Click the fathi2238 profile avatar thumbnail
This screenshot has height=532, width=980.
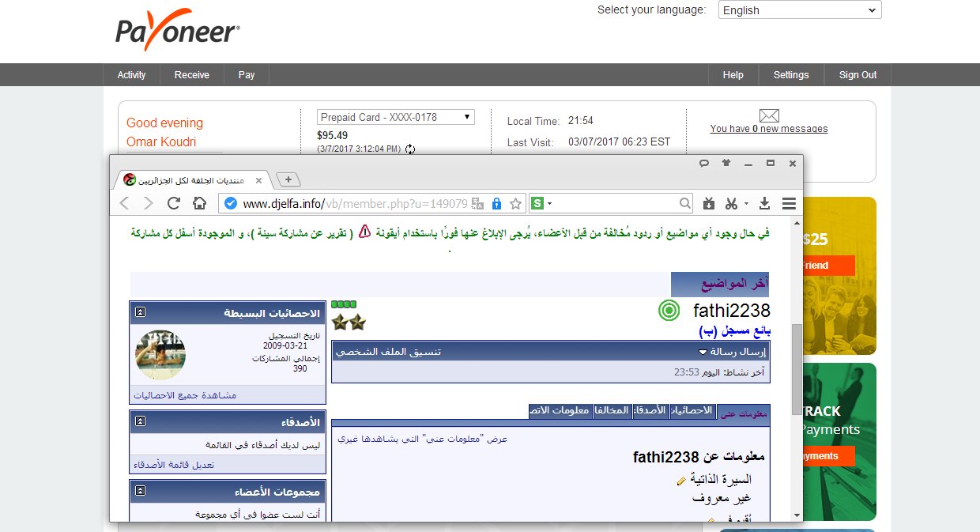[x=160, y=355]
